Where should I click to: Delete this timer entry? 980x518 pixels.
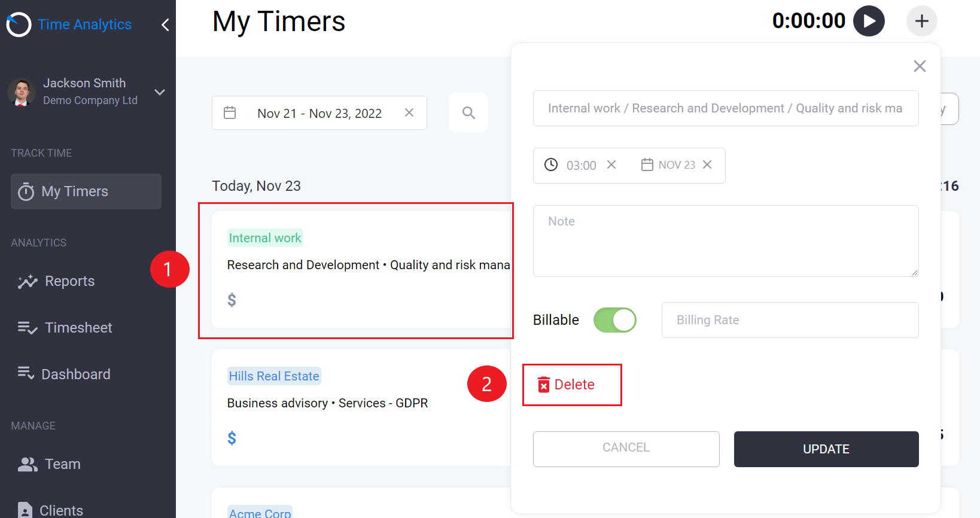(566, 385)
